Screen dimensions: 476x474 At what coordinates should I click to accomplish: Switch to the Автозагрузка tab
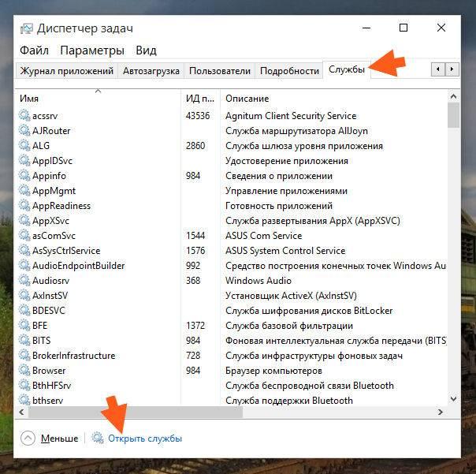tap(151, 71)
